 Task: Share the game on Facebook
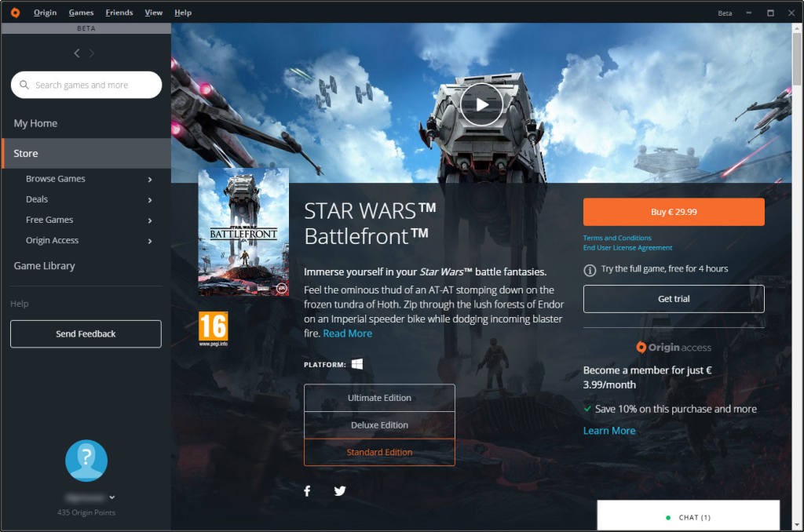pyautogui.click(x=307, y=490)
